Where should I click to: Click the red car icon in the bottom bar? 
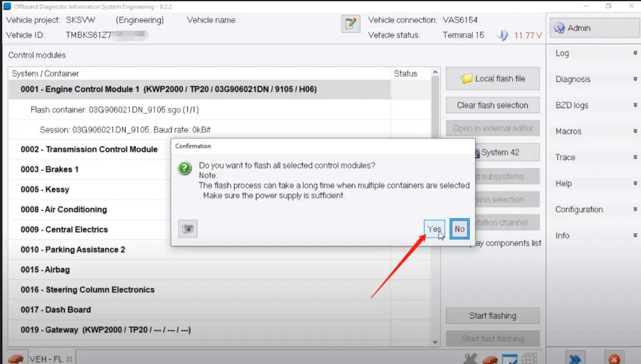490,360
